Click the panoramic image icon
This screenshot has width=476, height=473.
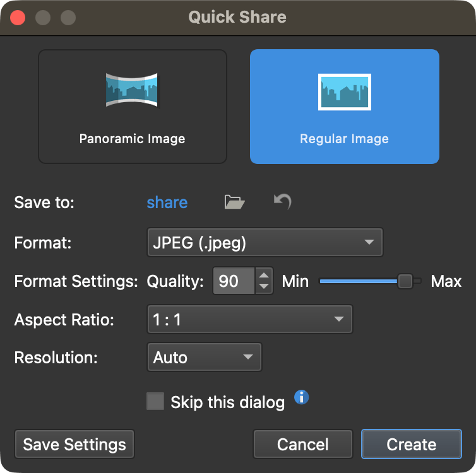click(x=132, y=90)
